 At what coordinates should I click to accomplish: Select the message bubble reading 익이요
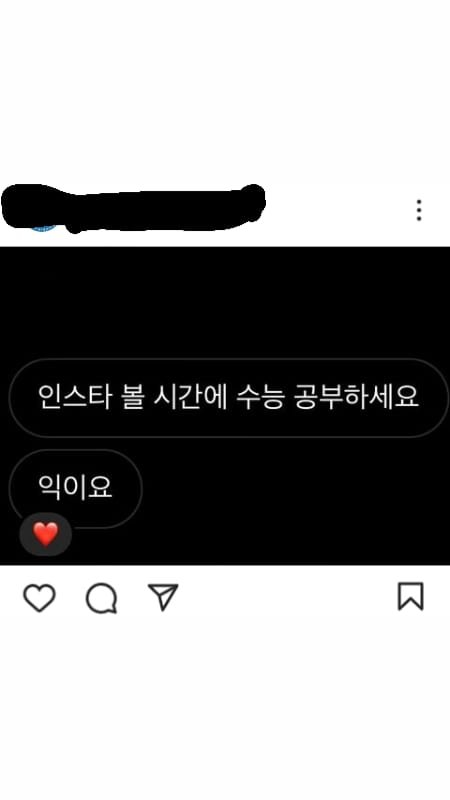tap(75, 488)
